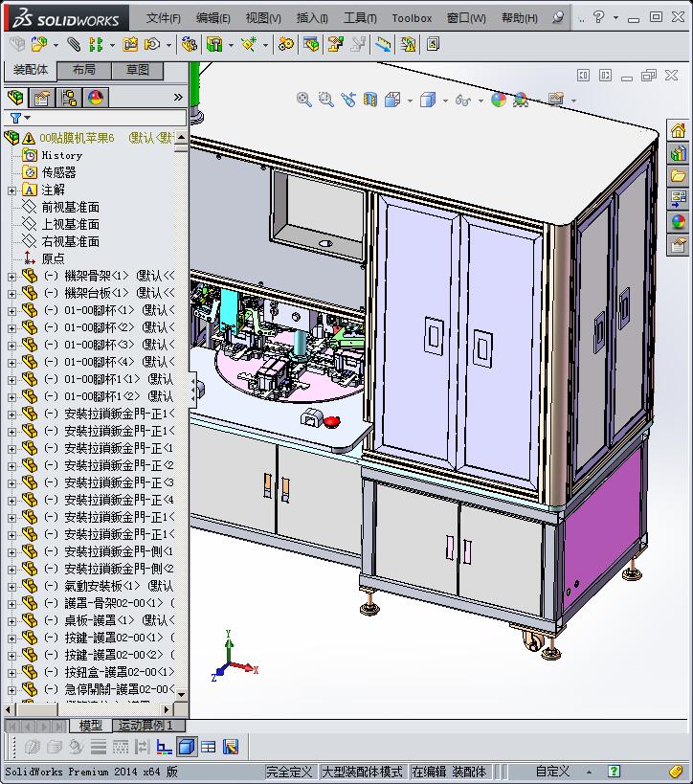Open the hide/show items dropdown arrow
This screenshot has height=784, width=693.
tap(481, 101)
